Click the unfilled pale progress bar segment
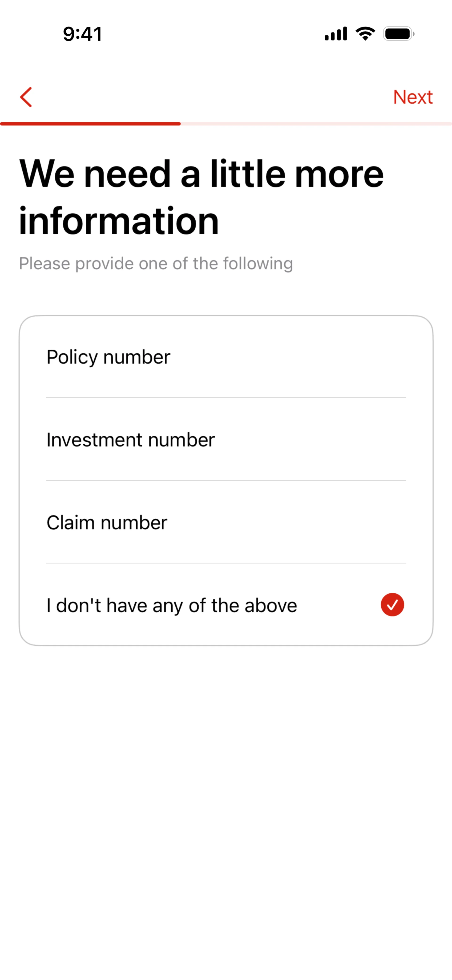The width and height of the screenshot is (452, 980). [x=316, y=124]
